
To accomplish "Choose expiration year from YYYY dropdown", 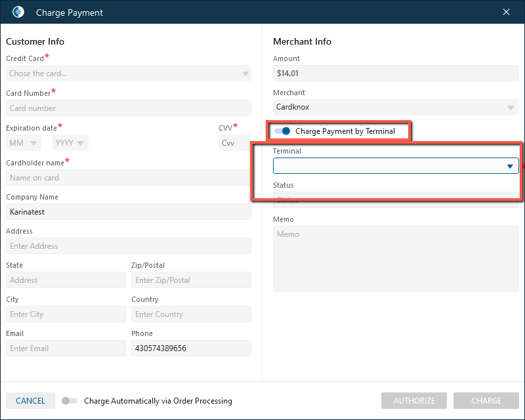I will [70, 143].
